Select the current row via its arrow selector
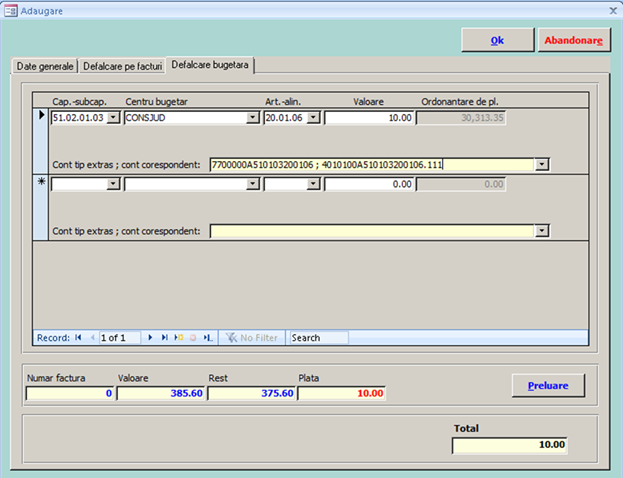This screenshot has width=623, height=478. [41, 116]
